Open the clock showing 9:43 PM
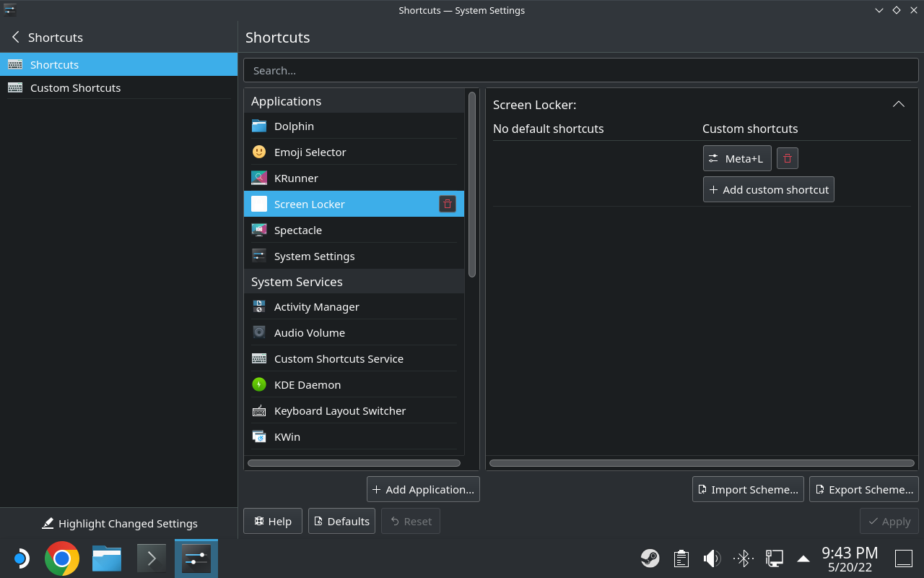Screen dimensions: 924x578 (850, 558)
